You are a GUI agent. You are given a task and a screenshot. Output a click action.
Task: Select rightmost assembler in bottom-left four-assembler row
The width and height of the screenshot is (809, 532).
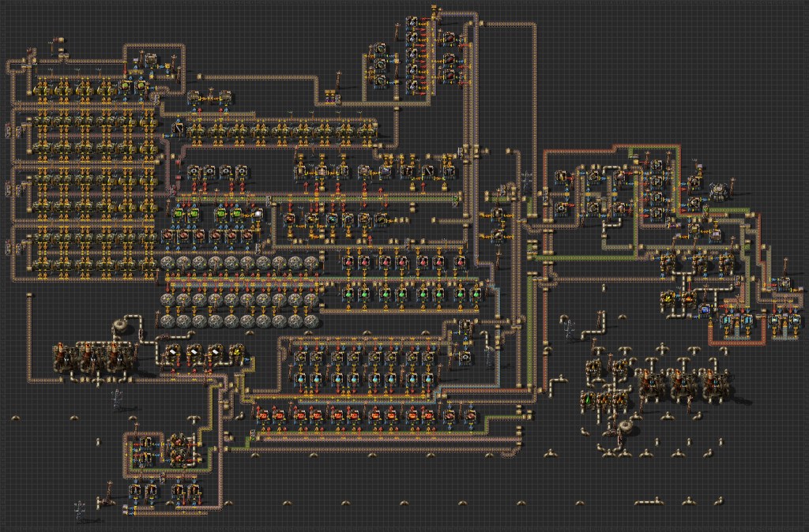pyautogui.click(x=194, y=489)
